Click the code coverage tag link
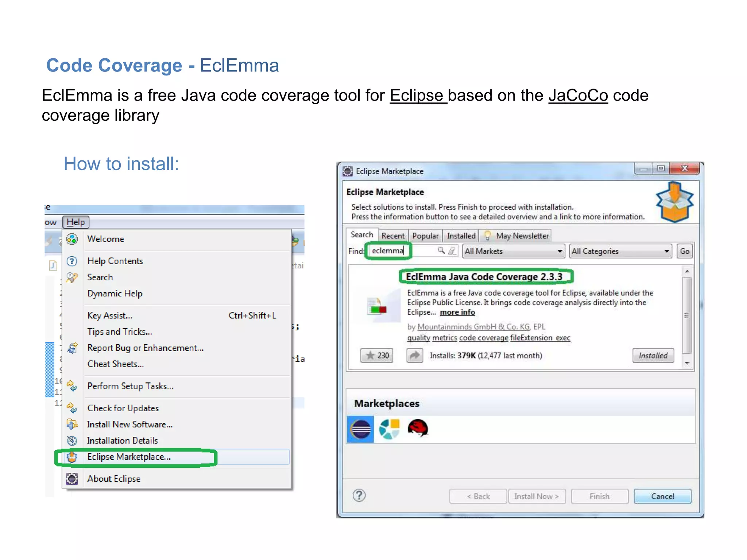 click(x=484, y=338)
